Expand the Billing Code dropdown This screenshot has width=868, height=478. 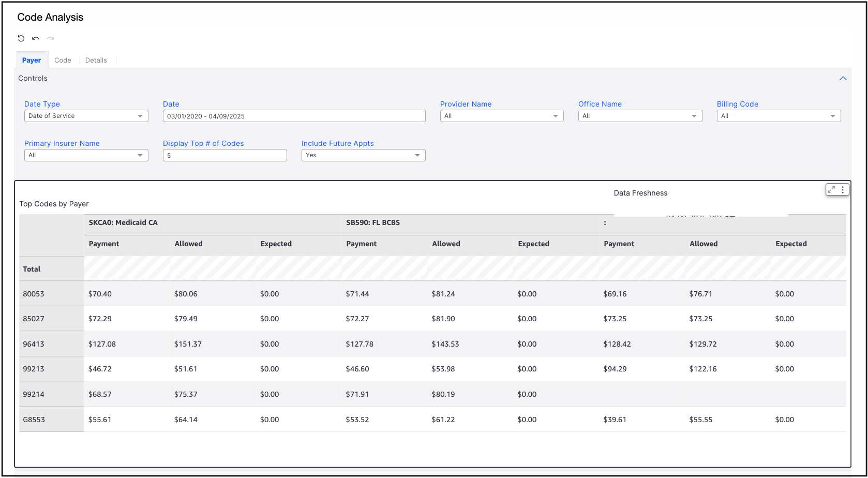click(x=779, y=116)
